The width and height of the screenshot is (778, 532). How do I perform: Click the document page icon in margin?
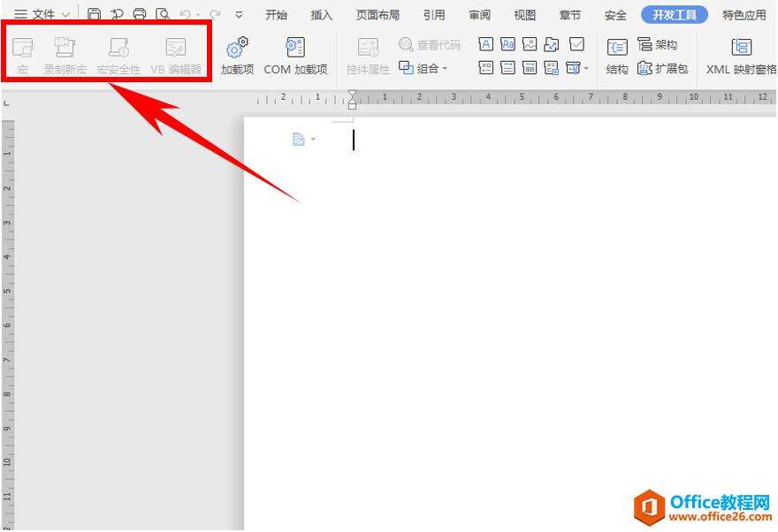[298, 140]
